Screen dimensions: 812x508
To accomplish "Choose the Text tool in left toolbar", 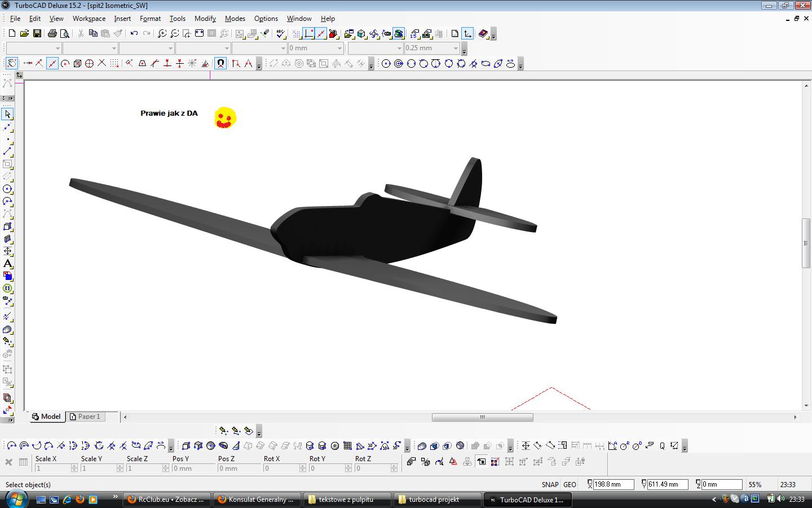I will [x=7, y=264].
